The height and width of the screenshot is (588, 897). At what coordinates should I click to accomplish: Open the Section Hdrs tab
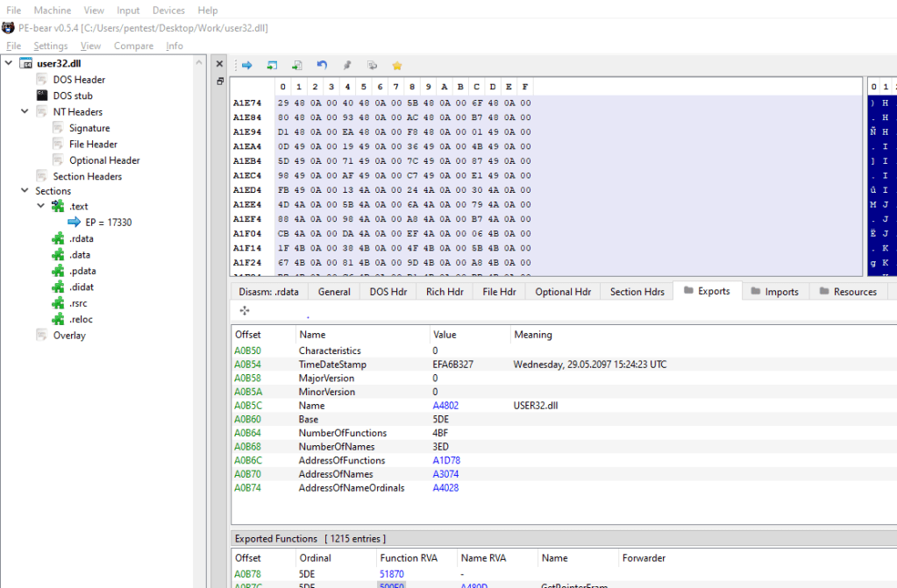coord(637,292)
